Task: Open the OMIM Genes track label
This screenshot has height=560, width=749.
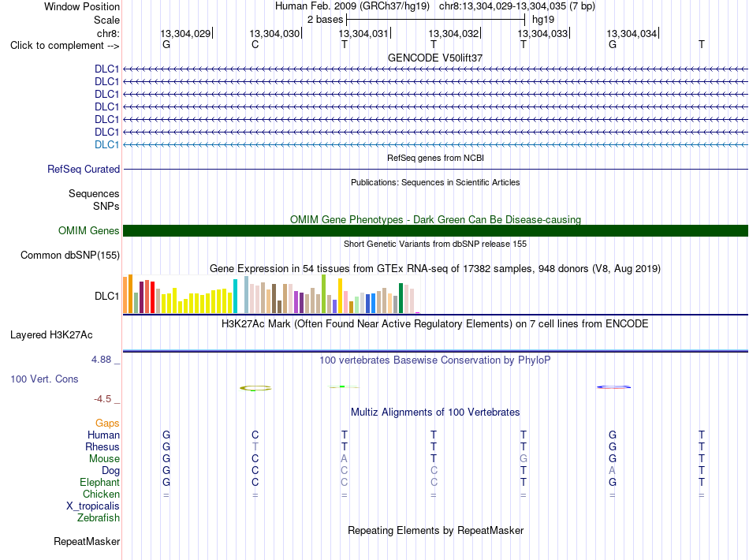Action: (88, 231)
